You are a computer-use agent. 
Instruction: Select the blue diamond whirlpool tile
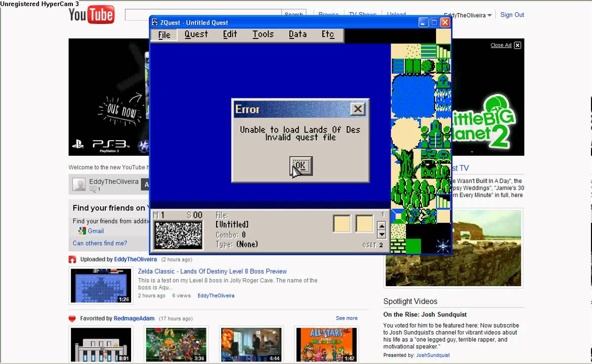[398, 216]
